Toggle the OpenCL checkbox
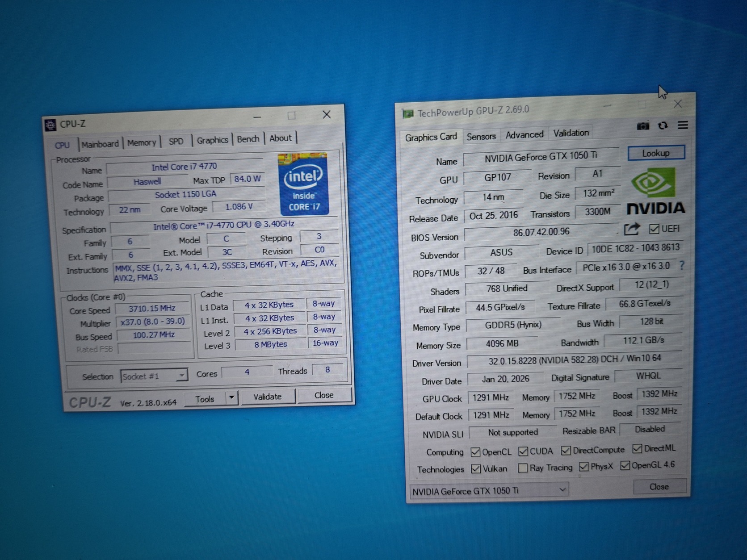 [x=475, y=452]
